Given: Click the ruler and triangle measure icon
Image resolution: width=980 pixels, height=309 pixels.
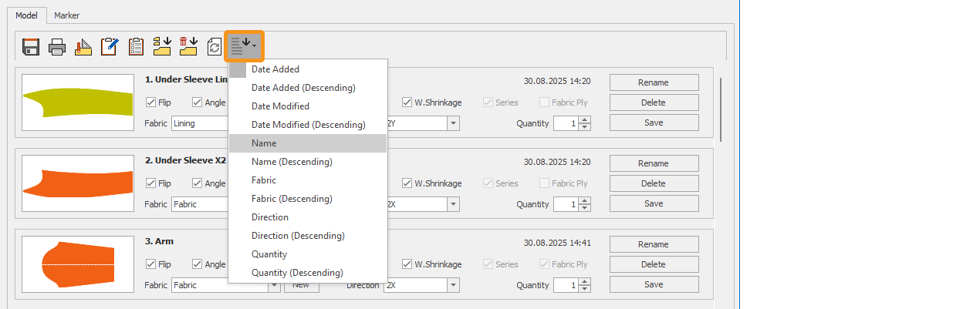Looking at the screenshot, I should pos(83,47).
